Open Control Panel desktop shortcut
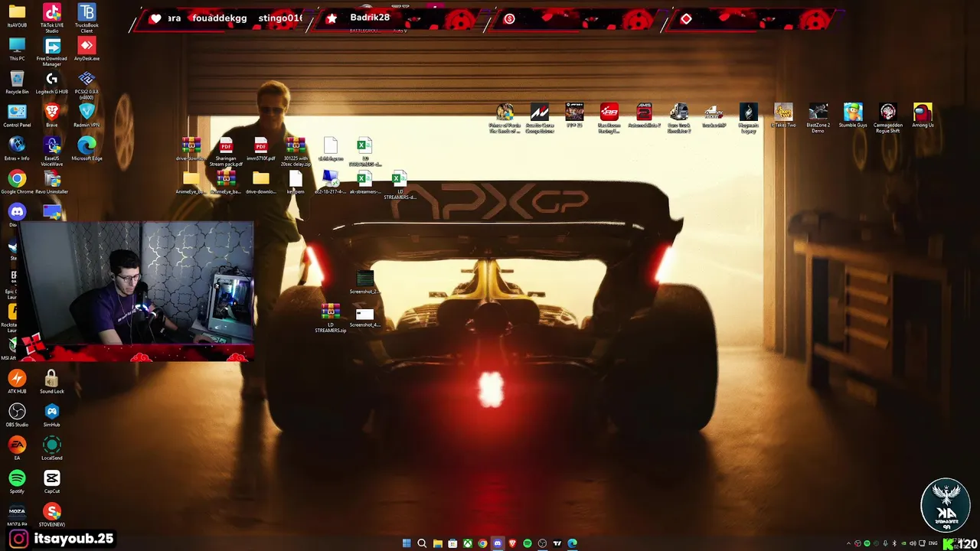The image size is (980, 551). point(17,116)
